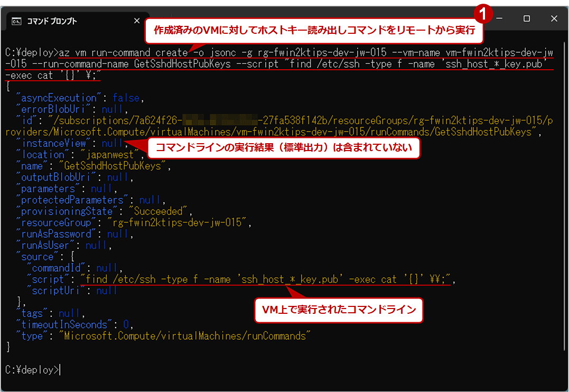Screen dimensions: 569x392
Task: Click the false value of asyncExecution
Action: tap(126, 98)
